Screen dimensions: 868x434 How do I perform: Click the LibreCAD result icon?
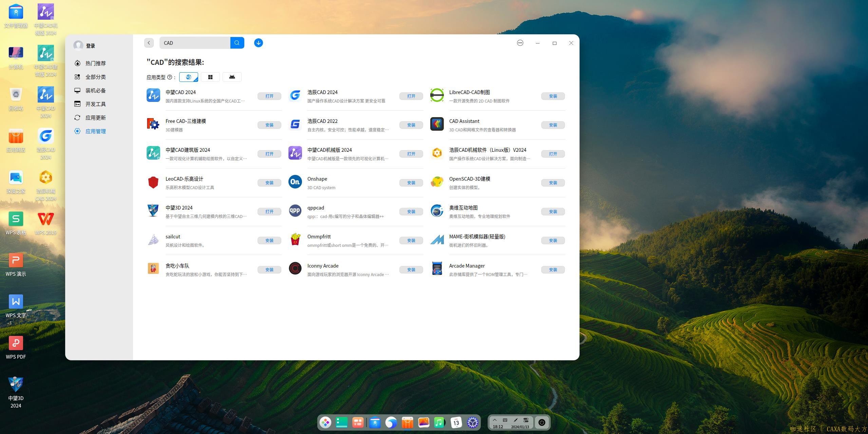tap(437, 95)
